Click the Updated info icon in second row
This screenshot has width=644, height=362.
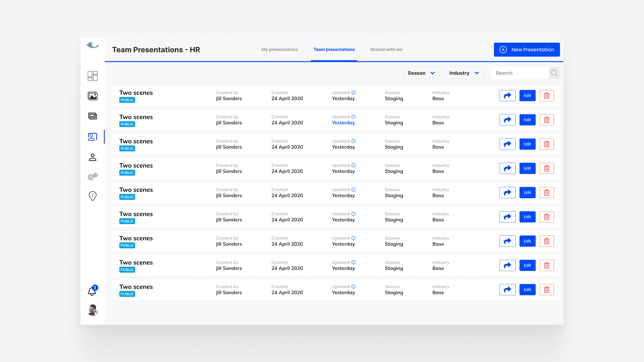click(x=354, y=117)
